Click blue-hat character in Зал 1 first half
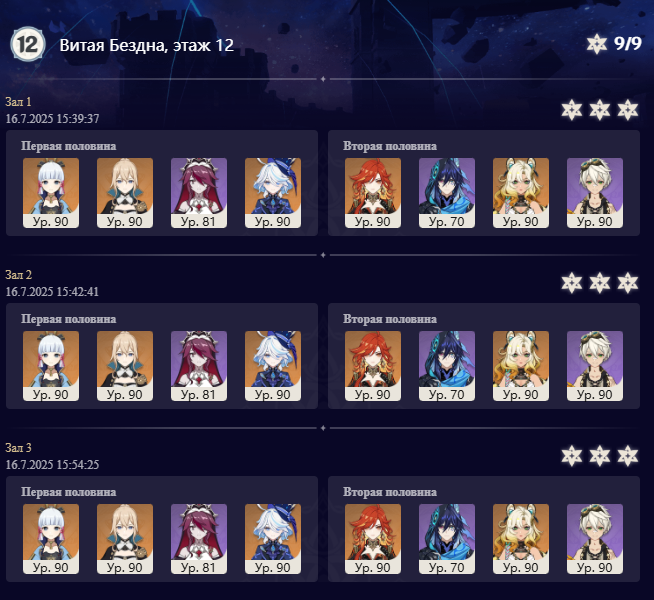The width and height of the screenshot is (654, 600). click(x=273, y=193)
